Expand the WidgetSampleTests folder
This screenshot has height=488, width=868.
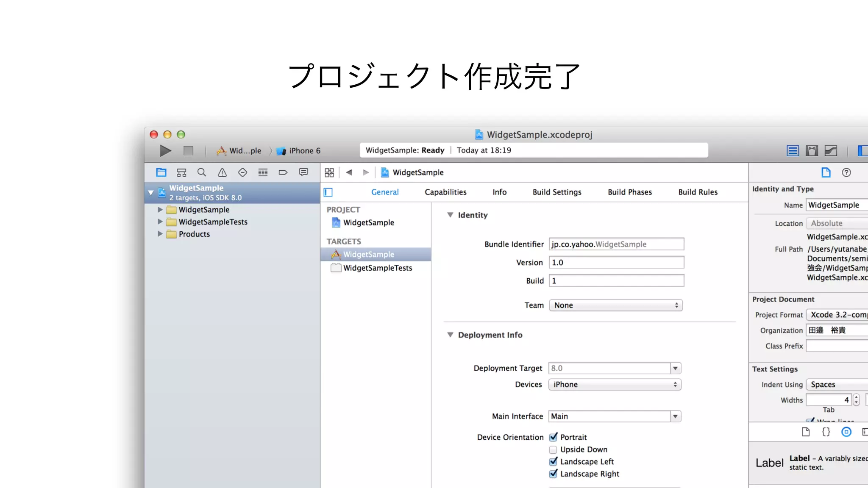tap(160, 222)
